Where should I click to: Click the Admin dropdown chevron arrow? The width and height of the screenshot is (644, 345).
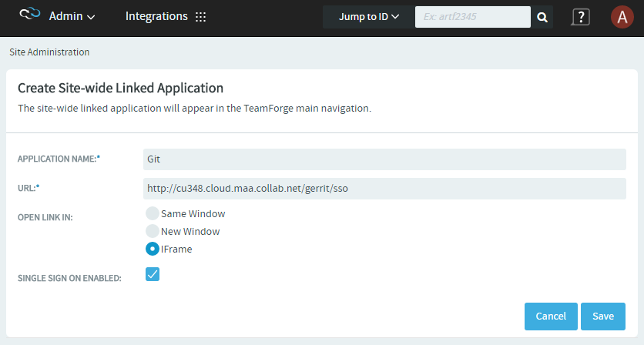click(x=91, y=17)
